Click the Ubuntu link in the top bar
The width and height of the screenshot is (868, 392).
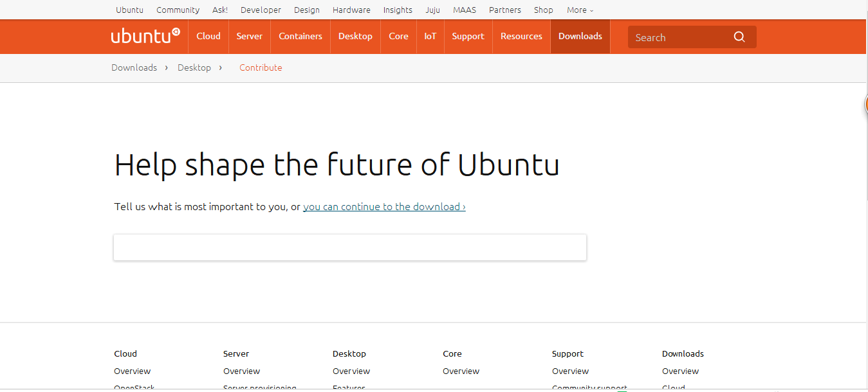click(x=129, y=10)
